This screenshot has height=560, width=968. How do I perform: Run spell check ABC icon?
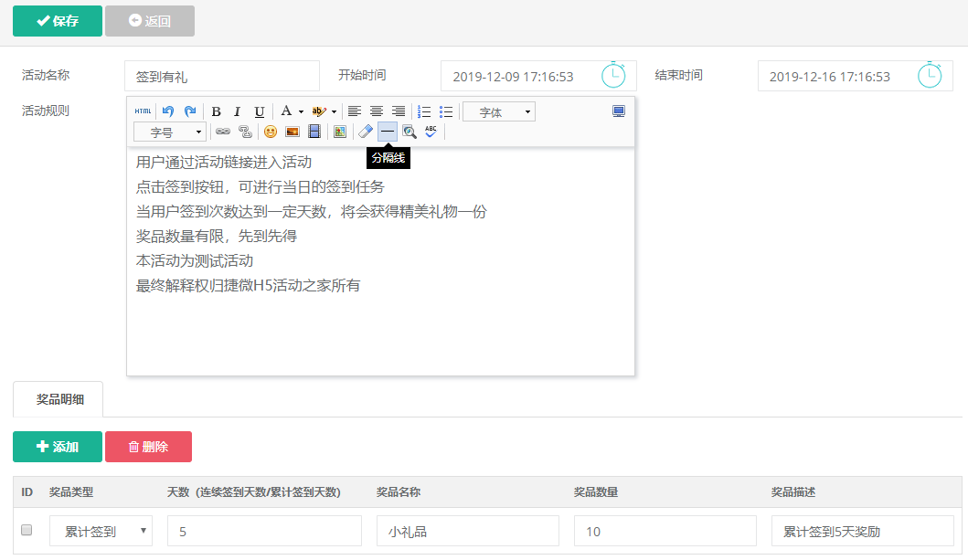click(x=431, y=132)
